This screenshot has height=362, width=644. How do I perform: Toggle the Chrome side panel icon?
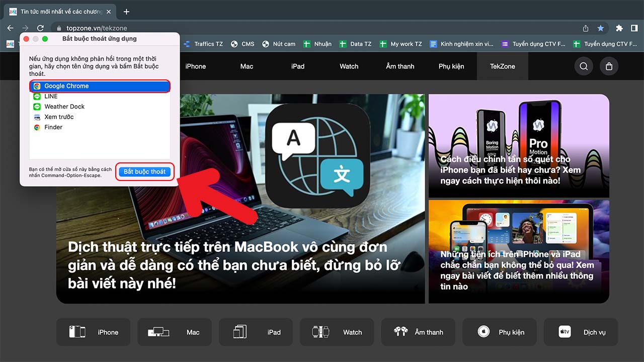pos(634,28)
